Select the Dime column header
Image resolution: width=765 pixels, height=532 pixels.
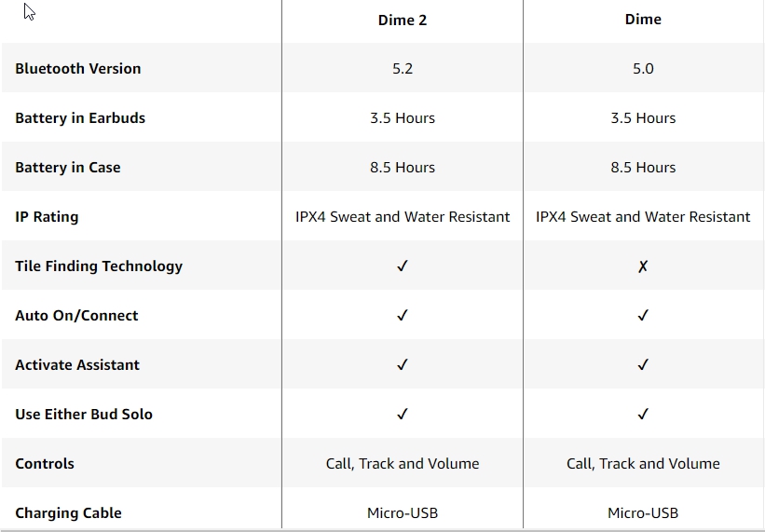click(643, 20)
